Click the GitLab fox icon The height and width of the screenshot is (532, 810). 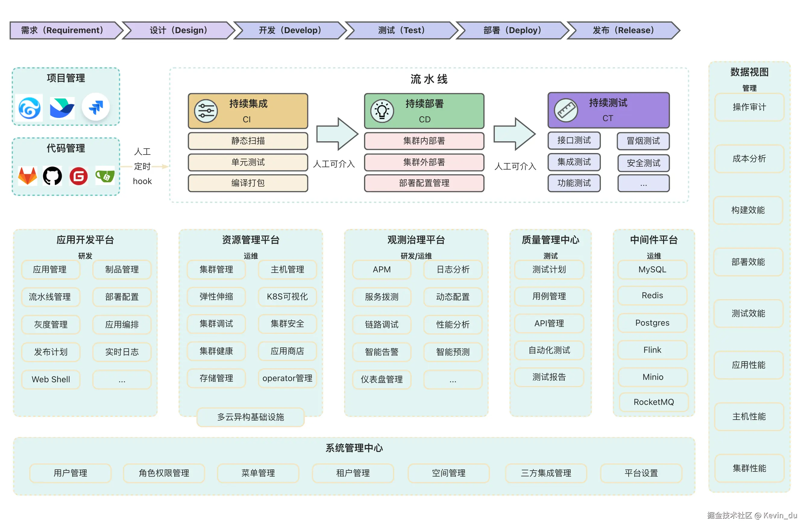coord(27,176)
